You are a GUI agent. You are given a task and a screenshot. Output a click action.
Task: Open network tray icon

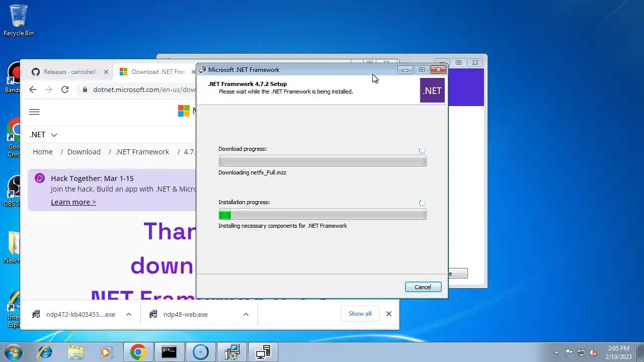click(581, 352)
